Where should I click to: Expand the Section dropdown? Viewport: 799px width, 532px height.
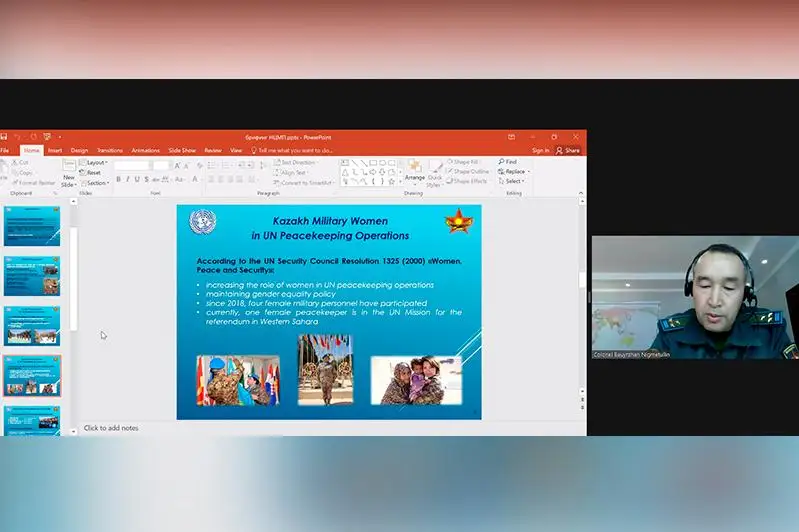pos(95,182)
